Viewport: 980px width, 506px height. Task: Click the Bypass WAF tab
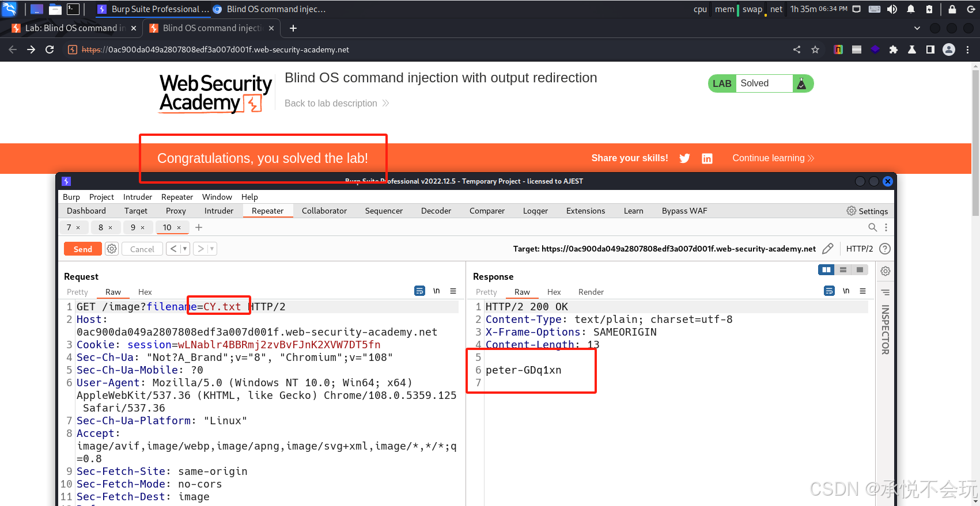tap(684, 211)
